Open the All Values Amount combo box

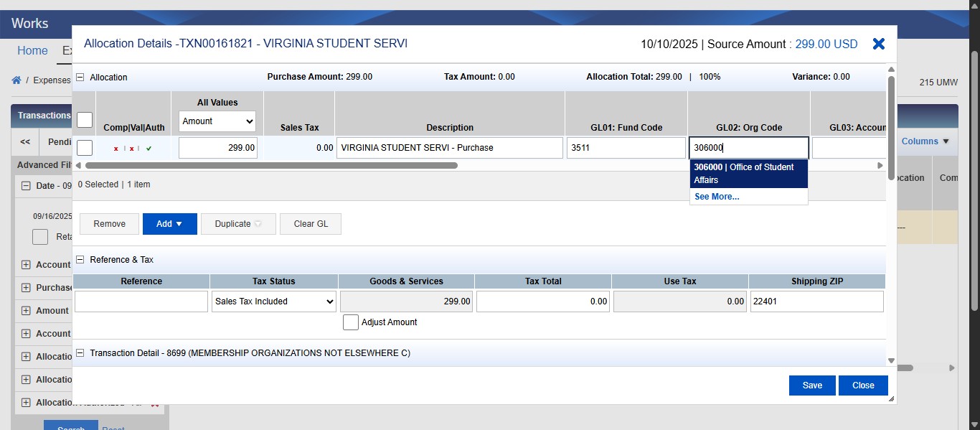pos(217,121)
